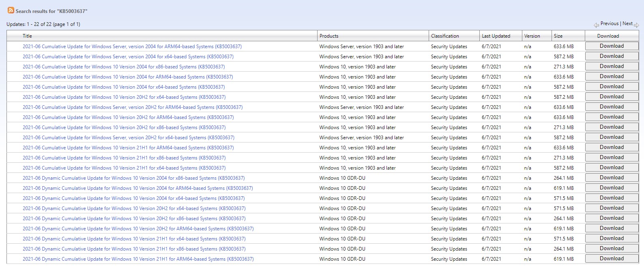Open Dynamic Cumulative Update 2004 x86 link
The height and width of the screenshot is (270, 644).
[x=134, y=178]
